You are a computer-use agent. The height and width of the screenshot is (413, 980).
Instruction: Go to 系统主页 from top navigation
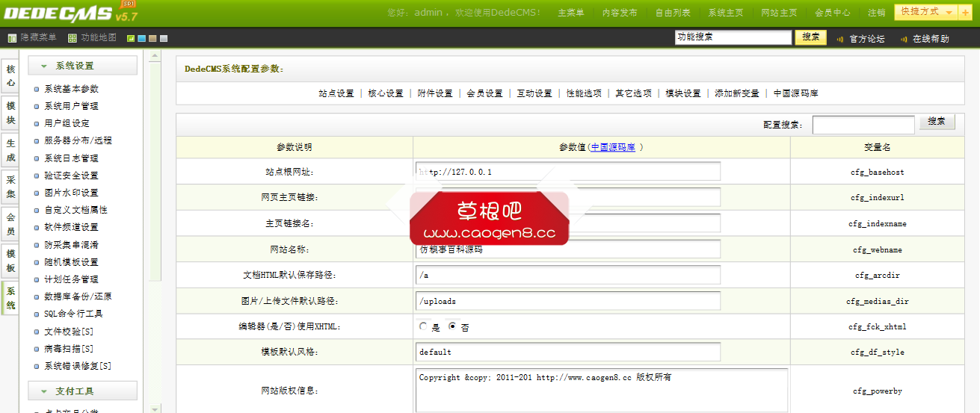point(726,13)
